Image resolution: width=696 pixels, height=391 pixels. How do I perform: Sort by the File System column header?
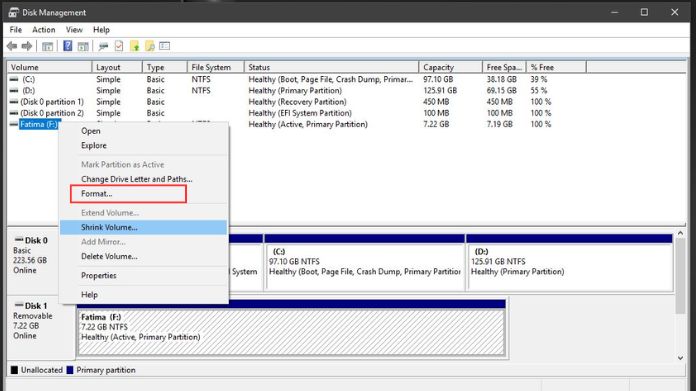pyautogui.click(x=216, y=67)
